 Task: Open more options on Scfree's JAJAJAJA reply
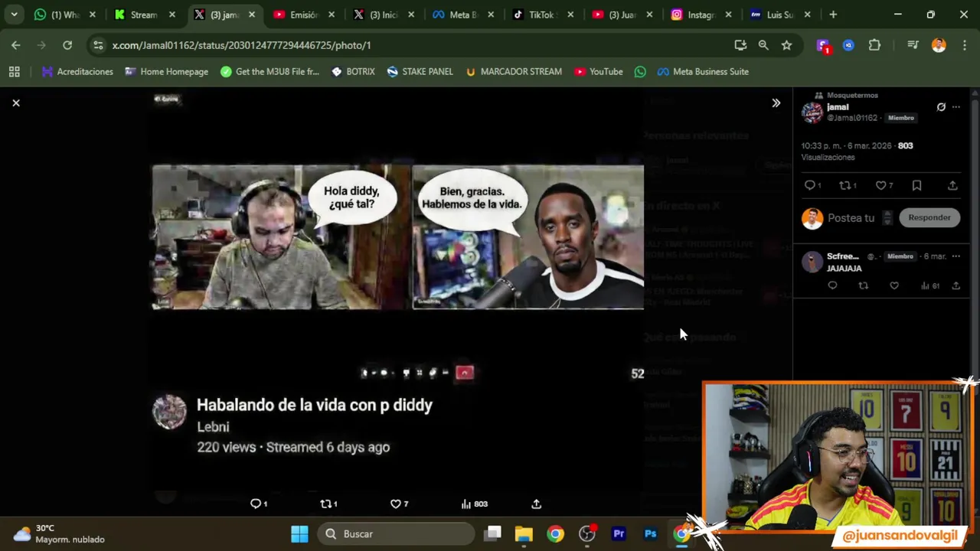coord(956,256)
